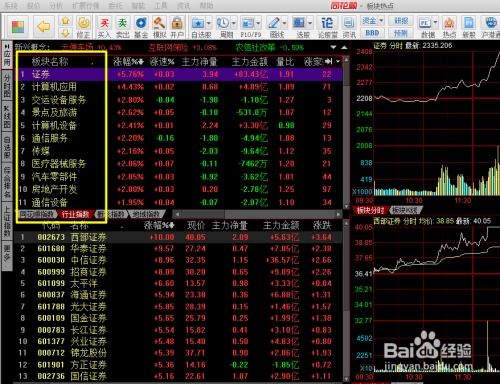Switch to the 板块K线 view toggle
Image resolution: width=500 pixels, height=384 pixels.
click(x=405, y=210)
